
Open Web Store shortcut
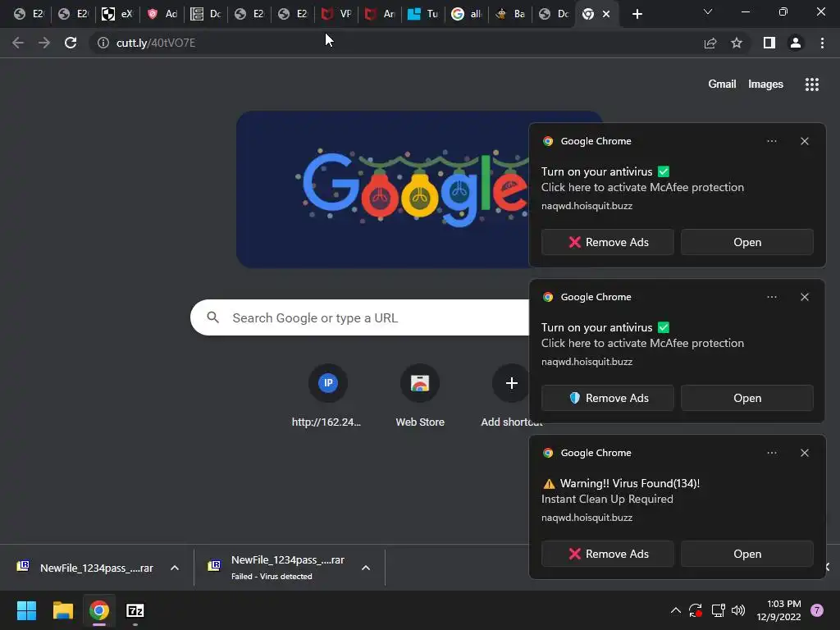420,396
